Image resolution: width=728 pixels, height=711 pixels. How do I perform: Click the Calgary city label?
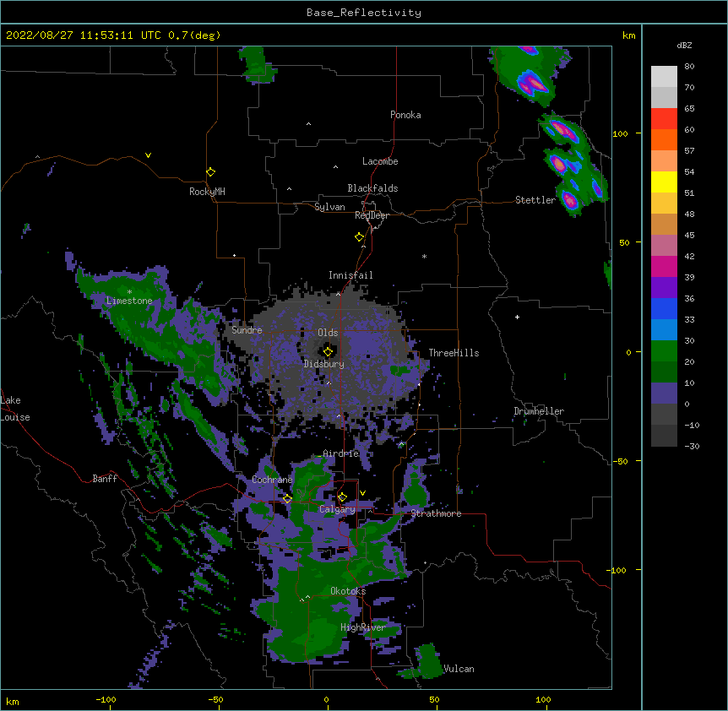(337, 509)
